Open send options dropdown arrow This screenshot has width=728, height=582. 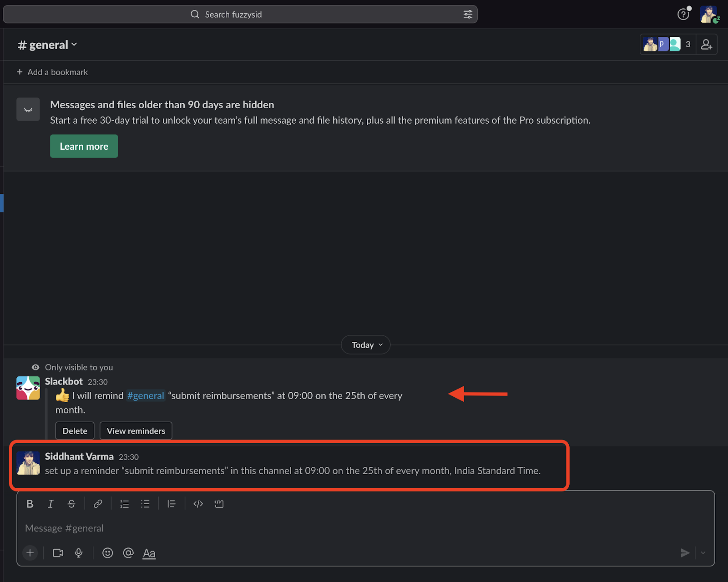tap(703, 553)
